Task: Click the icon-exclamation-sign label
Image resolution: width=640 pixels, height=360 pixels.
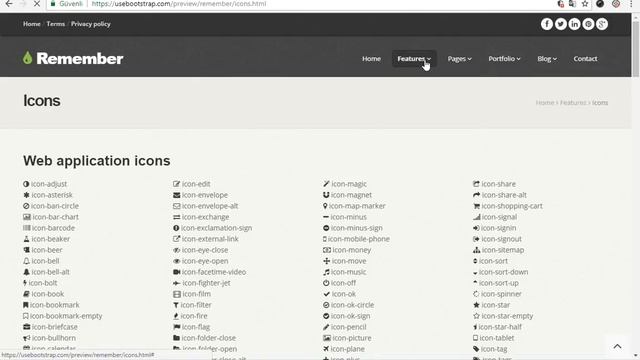Action: coord(216,228)
